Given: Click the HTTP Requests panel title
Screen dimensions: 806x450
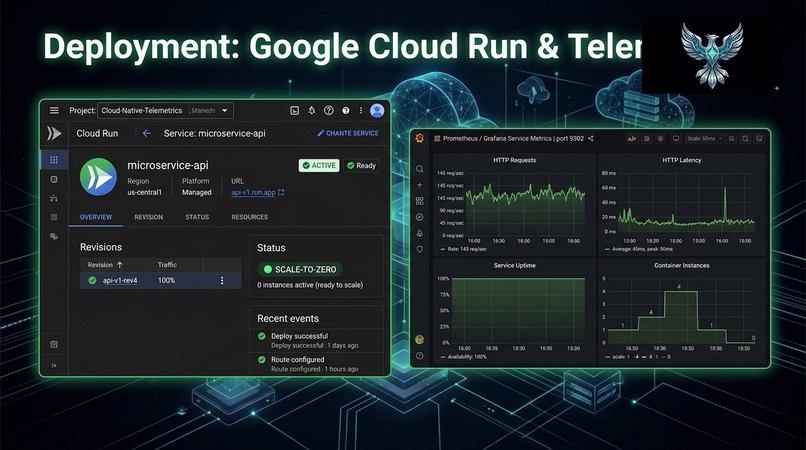Looking at the screenshot, I should (x=515, y=160).
